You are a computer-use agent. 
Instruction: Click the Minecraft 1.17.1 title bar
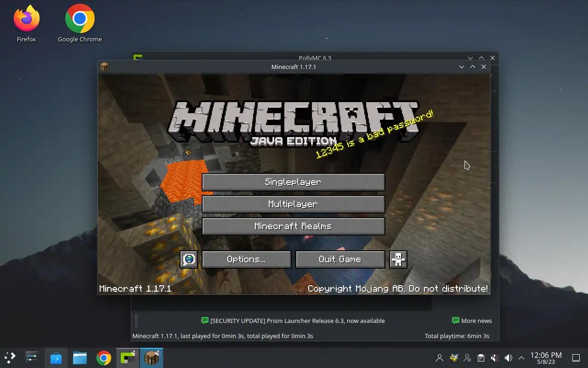tap(294, 67)
